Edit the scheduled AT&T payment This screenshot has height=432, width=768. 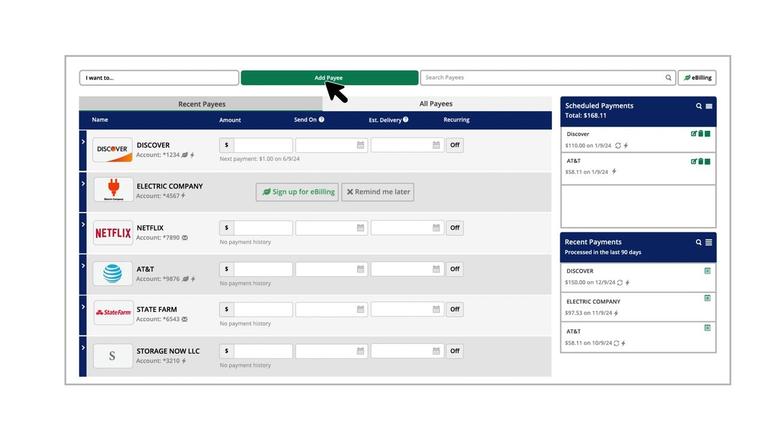coord(694,161)
